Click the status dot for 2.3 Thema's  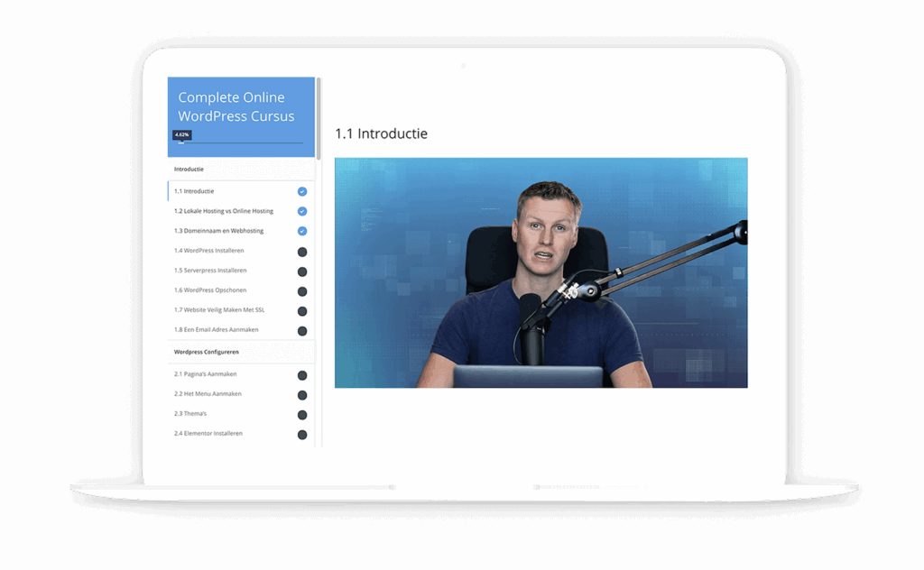302,415
